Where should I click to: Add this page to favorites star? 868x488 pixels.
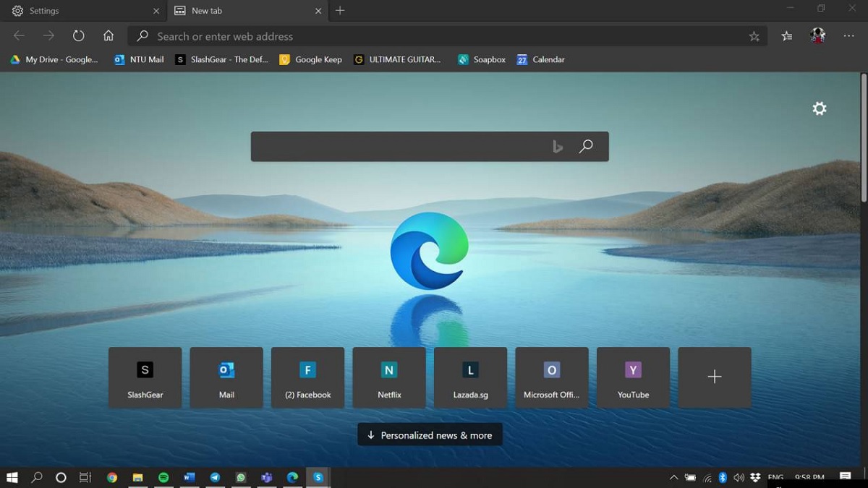754,36
